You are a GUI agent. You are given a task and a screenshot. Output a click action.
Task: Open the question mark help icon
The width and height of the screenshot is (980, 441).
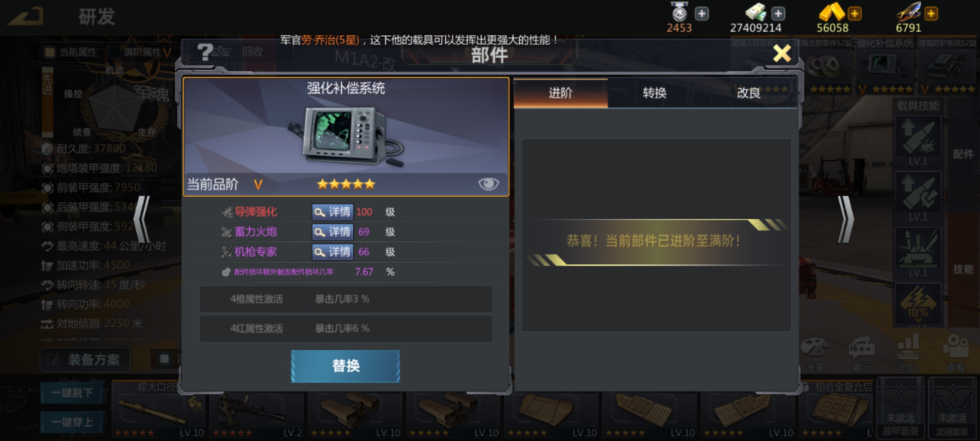[205, 52]
